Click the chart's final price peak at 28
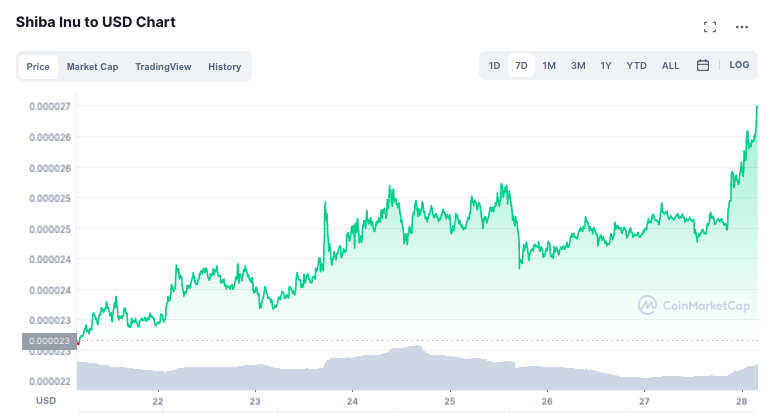Image resolution: width=778 pixels, height=413 pixels. pyautogui.click(x=757, y=106)
